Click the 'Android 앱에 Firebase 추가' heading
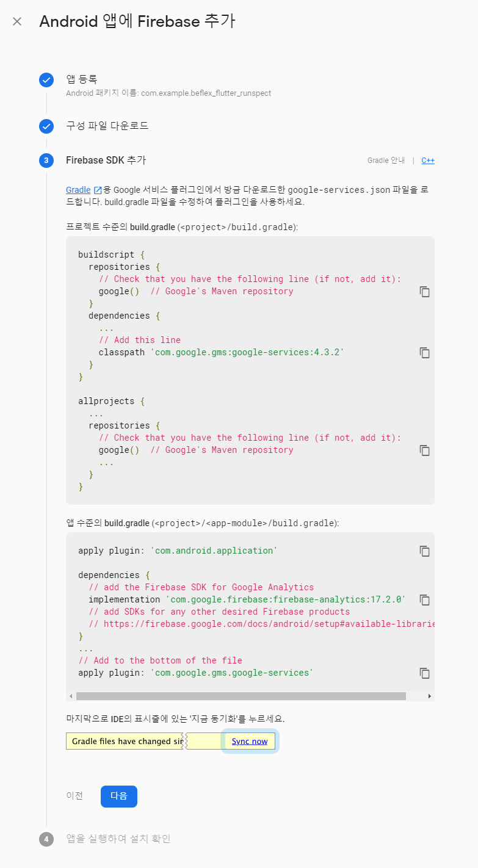 (137, 21)
